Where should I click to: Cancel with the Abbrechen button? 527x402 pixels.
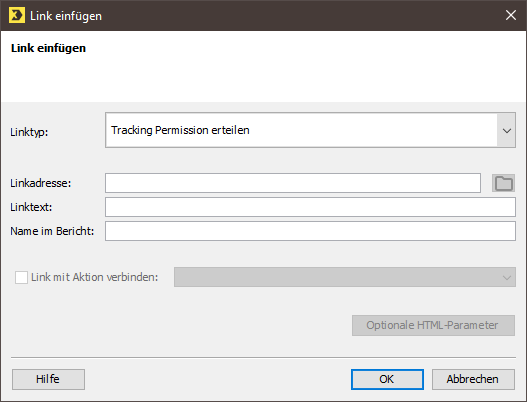473,379
